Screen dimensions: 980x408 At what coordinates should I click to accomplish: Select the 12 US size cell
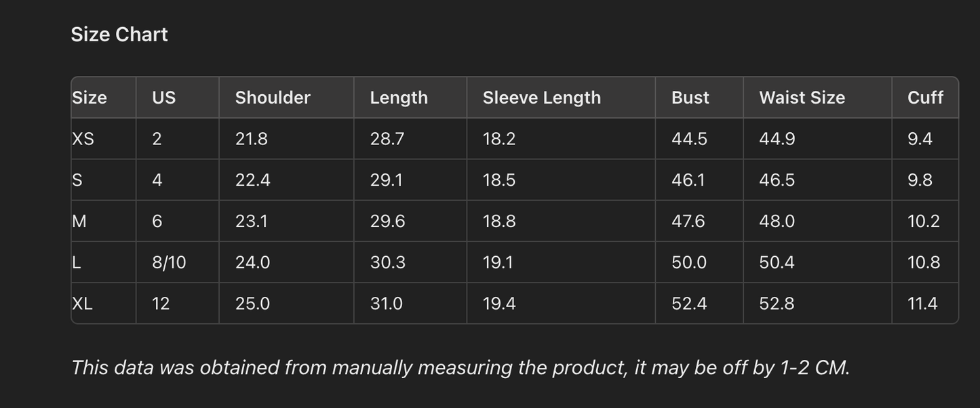click(161, 304)
